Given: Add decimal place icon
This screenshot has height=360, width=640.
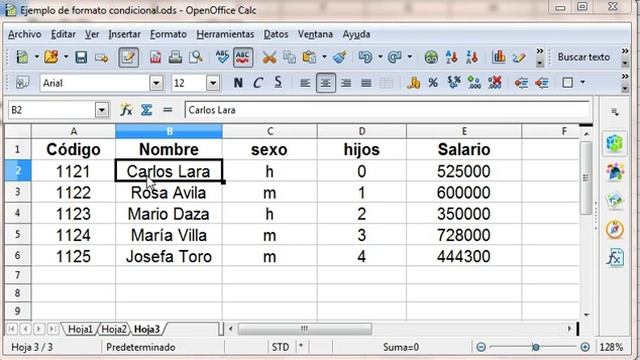Looking at the screenshot, I should pos(474,83).
